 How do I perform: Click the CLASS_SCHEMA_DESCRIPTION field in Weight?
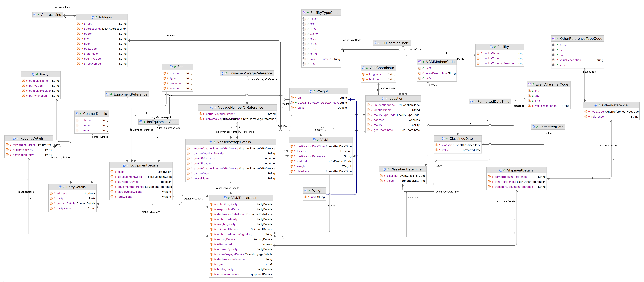tap(318, 103)
